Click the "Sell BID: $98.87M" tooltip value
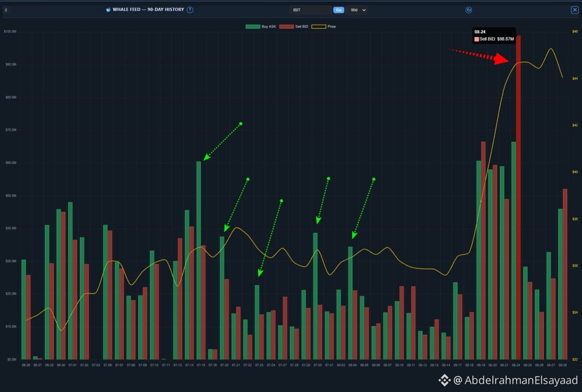582x392 pixels. [x=497, y=39]
